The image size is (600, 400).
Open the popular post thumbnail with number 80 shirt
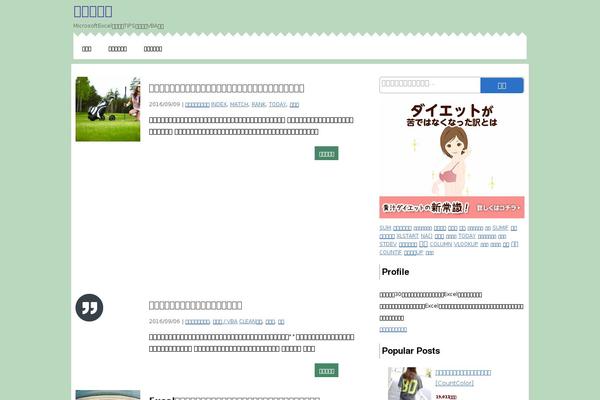[410, 384]
